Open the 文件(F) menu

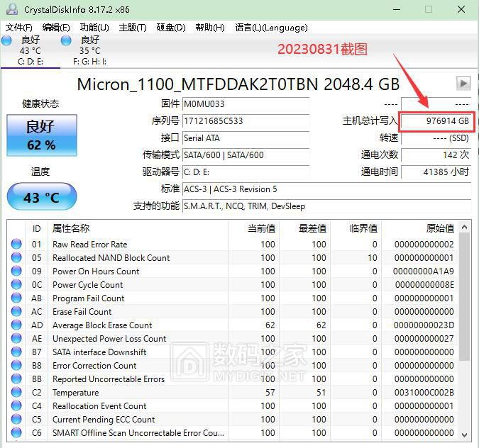pyautogui.click(x=19, y=28)
